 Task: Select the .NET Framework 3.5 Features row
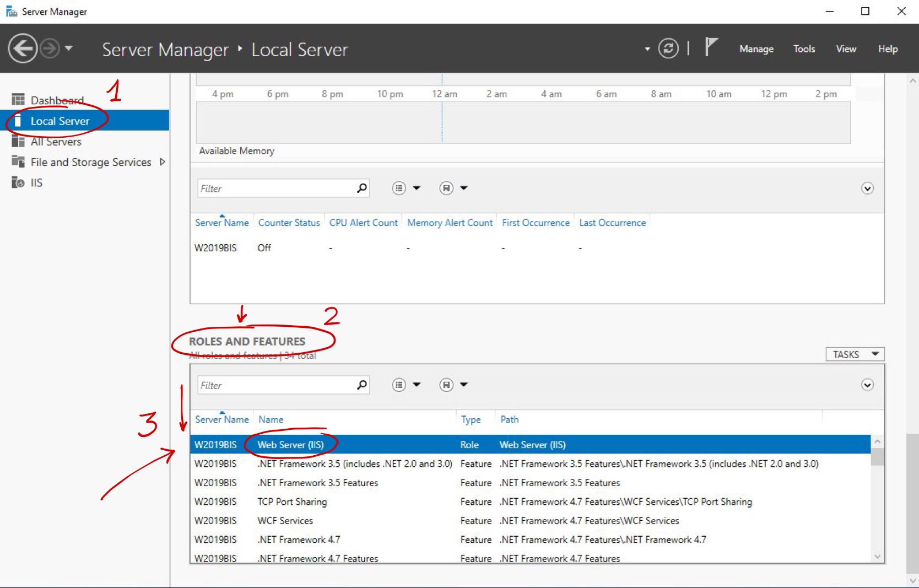tap(531, 483)
